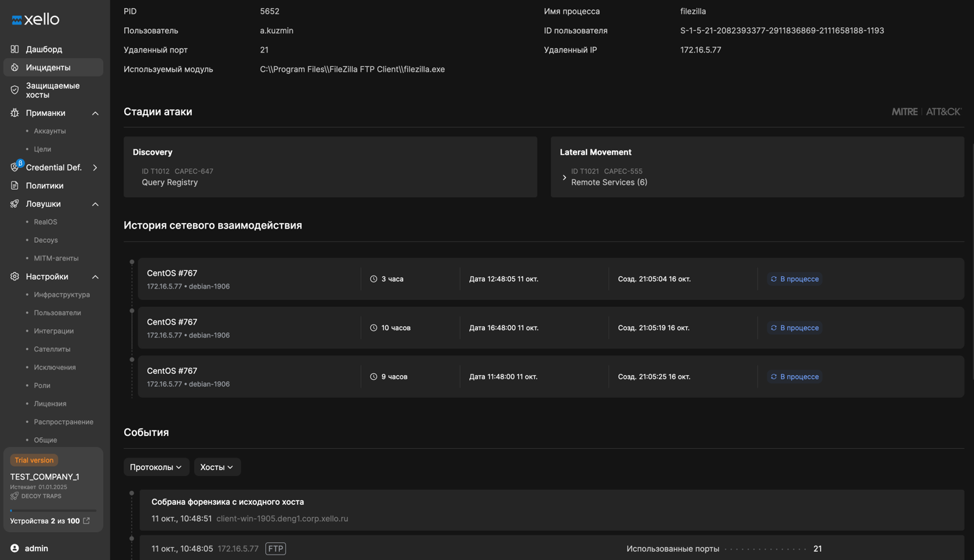Click the device usage progress bar
Viewport: 974px width, 560px height.
53,510
